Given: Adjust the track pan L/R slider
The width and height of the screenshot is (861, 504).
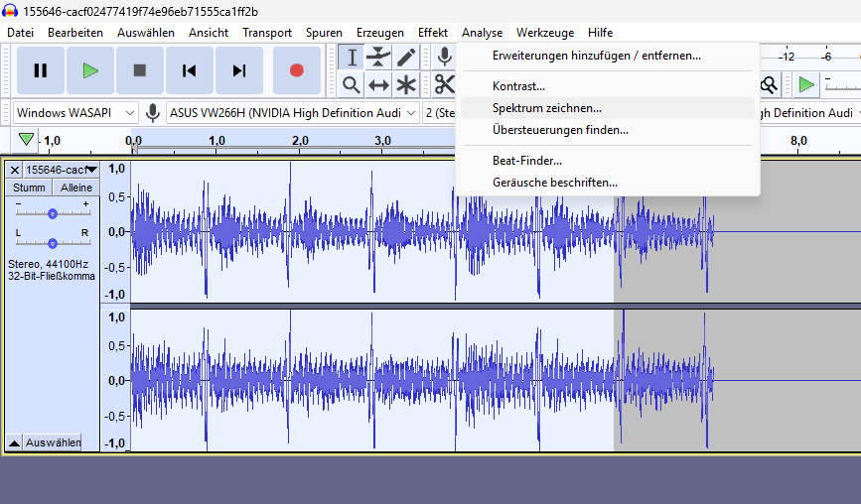Looking at the screenshot, I should (x=53, y=243).
